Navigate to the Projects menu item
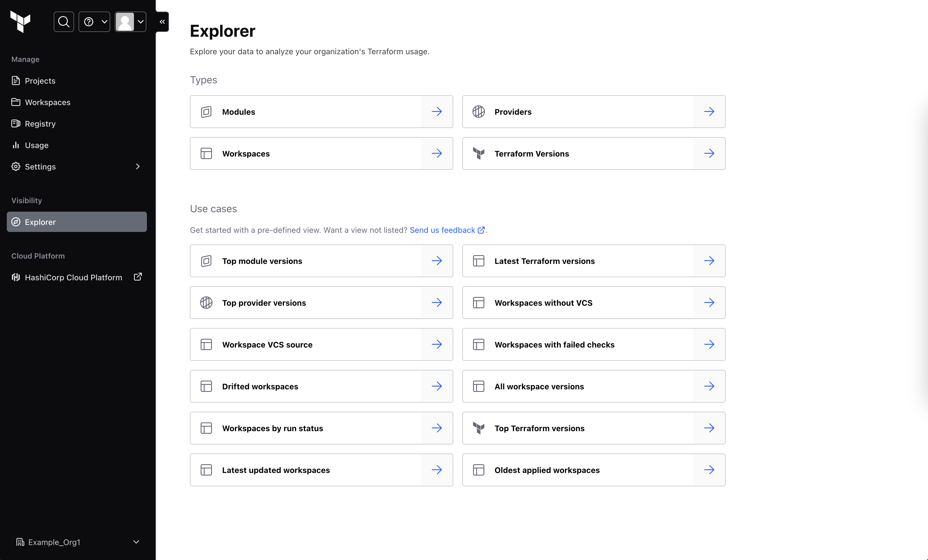 tap(40, 80)
